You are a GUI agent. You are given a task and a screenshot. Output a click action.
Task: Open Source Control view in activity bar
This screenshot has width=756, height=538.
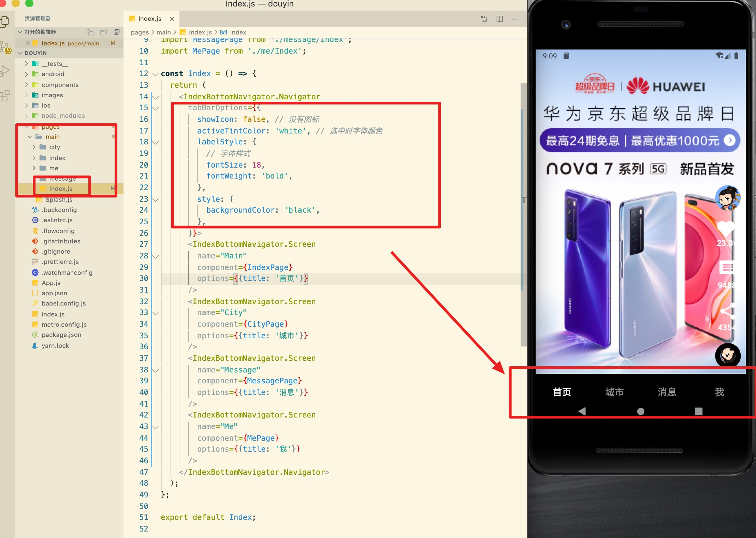[5, 47]
